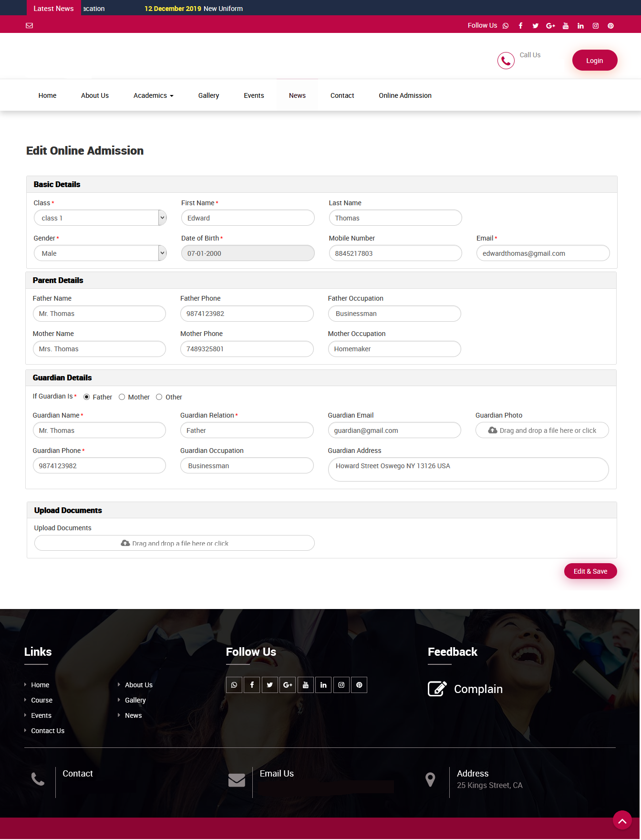Open footer News link

[134, 715]
